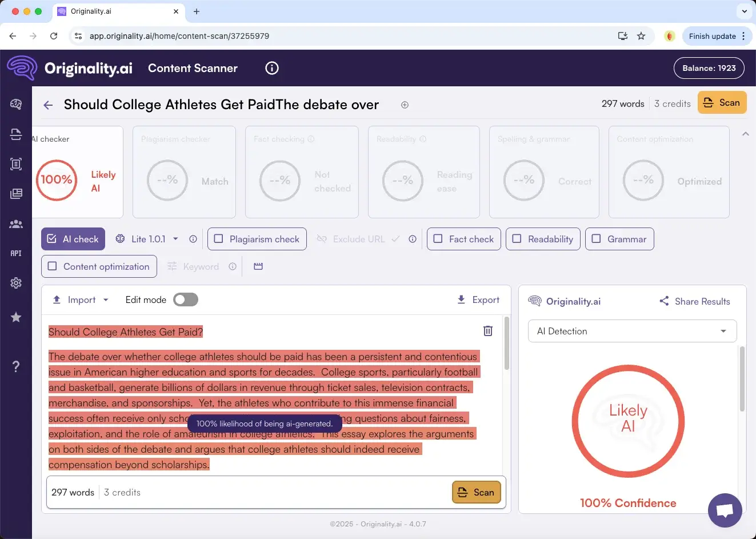The image size is (756, 539).
Task: Open the scanner sidebar icon
Action: tap(16, 134)
